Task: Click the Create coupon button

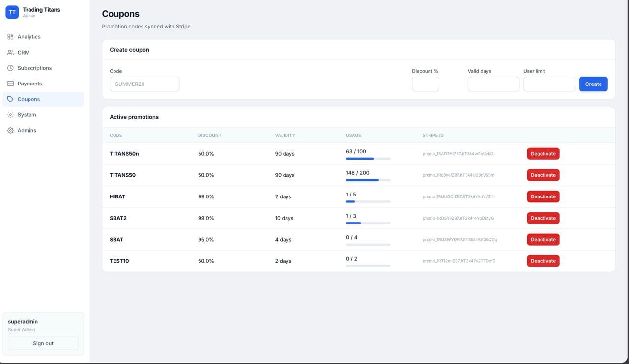Action: [x=593, y=84]
